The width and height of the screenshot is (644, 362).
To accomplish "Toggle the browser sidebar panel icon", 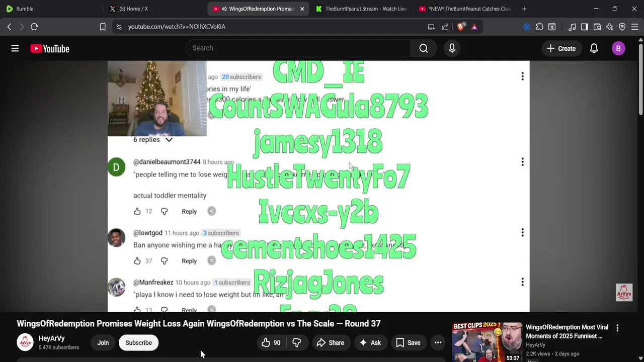I will [584, 27].
